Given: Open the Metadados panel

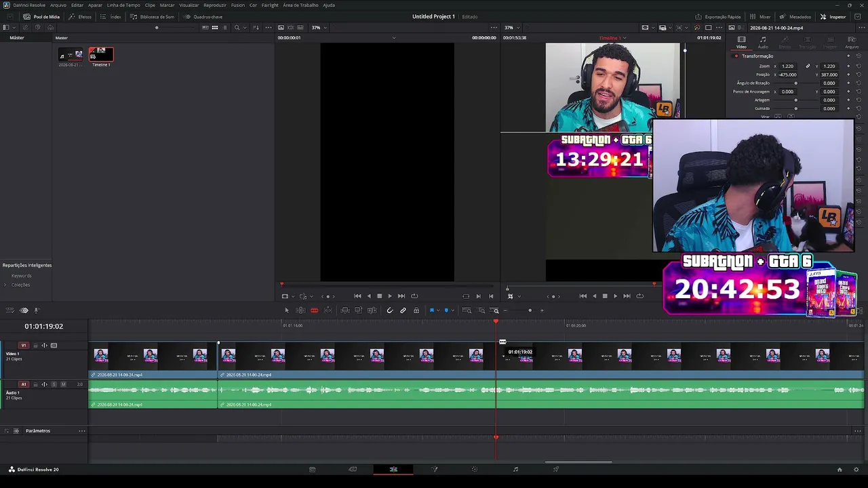Looking at the screenshot, I should tap(795, 16).
